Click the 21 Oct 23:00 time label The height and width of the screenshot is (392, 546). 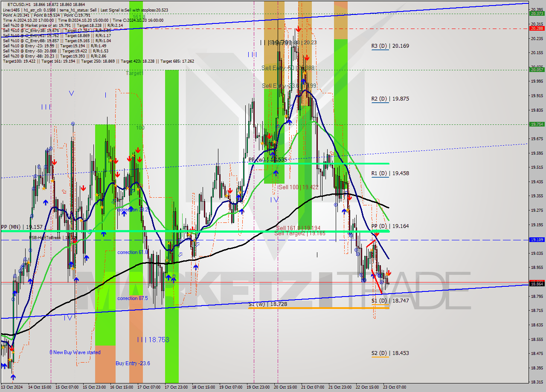tap(340, 387)
